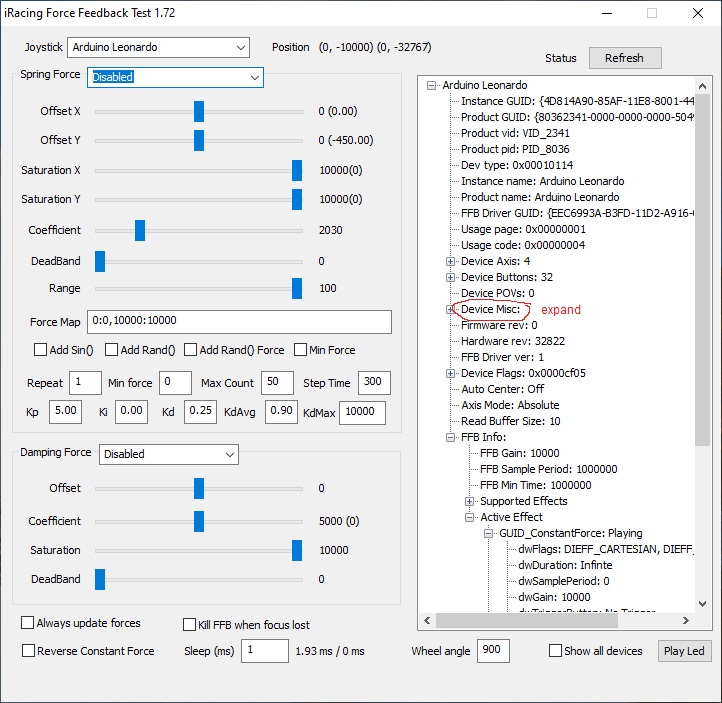This screenshot has height=703, width=722.
Task: Expand the Device Flags: 0x0000cf05 node
Action: pyautogui.click(x=450, y=373)
